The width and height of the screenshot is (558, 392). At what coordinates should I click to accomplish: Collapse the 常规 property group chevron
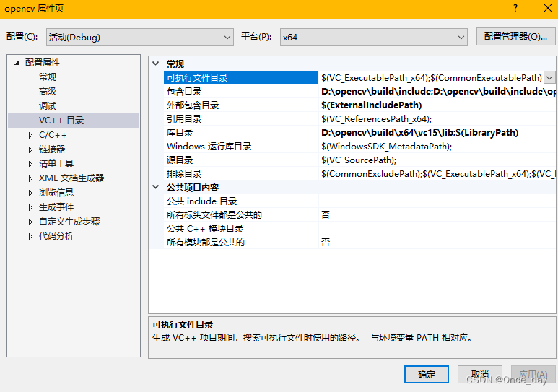pos(155,64)
